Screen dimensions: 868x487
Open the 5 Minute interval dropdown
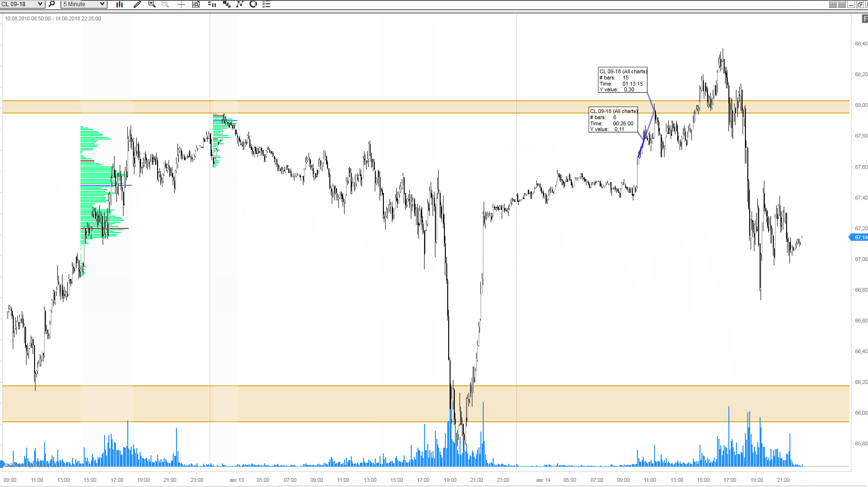[x=84, y=4]
